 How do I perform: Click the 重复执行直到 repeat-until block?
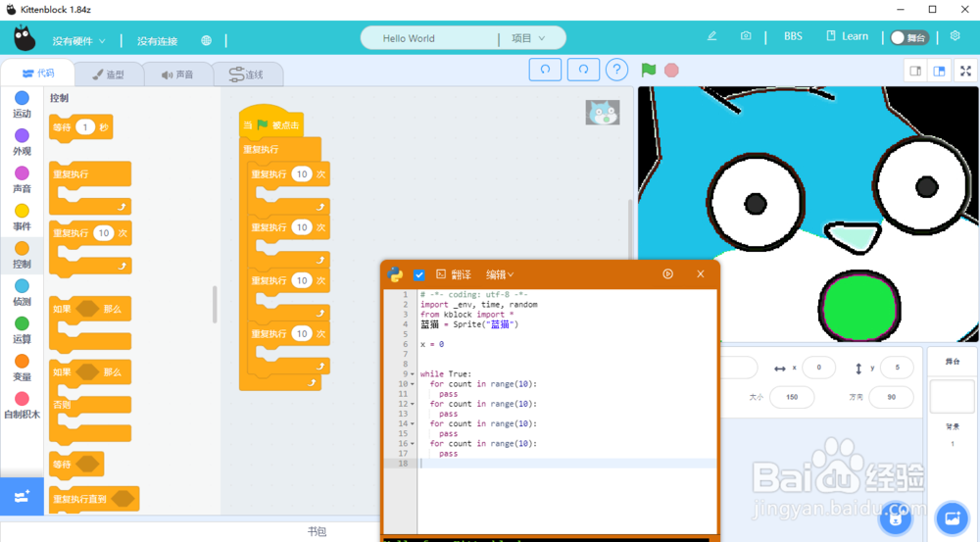click(x=94, y=500)
